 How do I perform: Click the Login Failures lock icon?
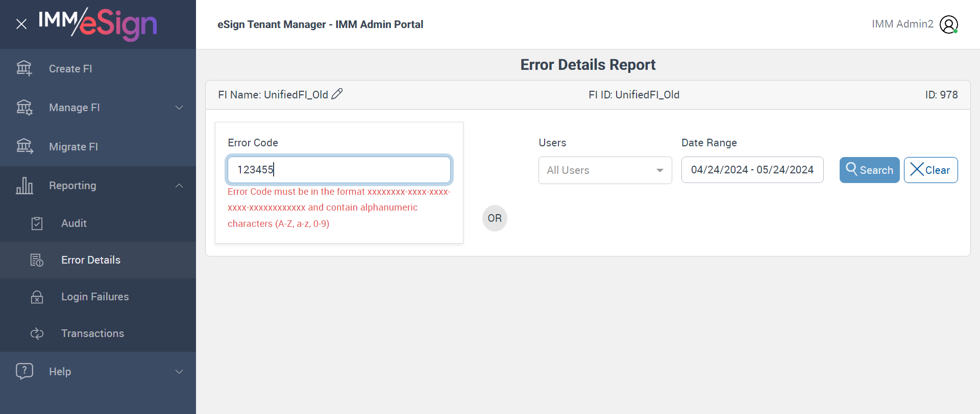(37, 297)
